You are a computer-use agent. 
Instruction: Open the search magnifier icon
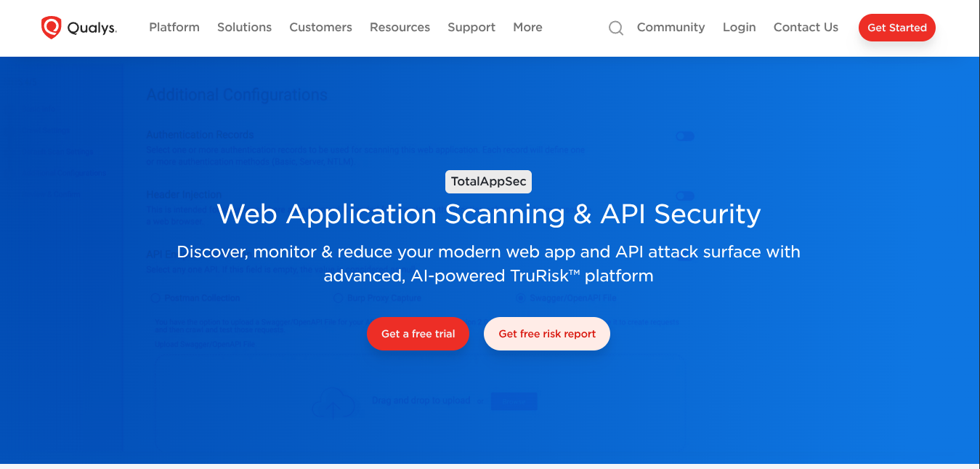point(615,28)
